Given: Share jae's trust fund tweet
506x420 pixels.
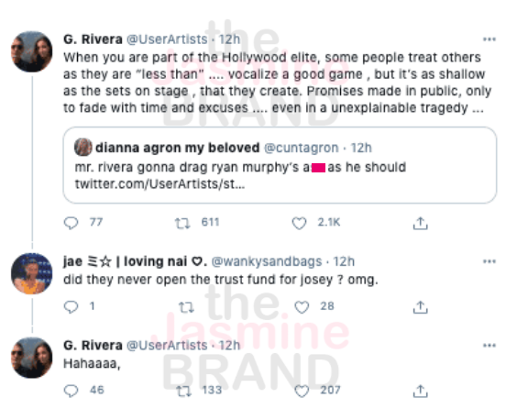Looking at the screenshot, I should 420,307.
